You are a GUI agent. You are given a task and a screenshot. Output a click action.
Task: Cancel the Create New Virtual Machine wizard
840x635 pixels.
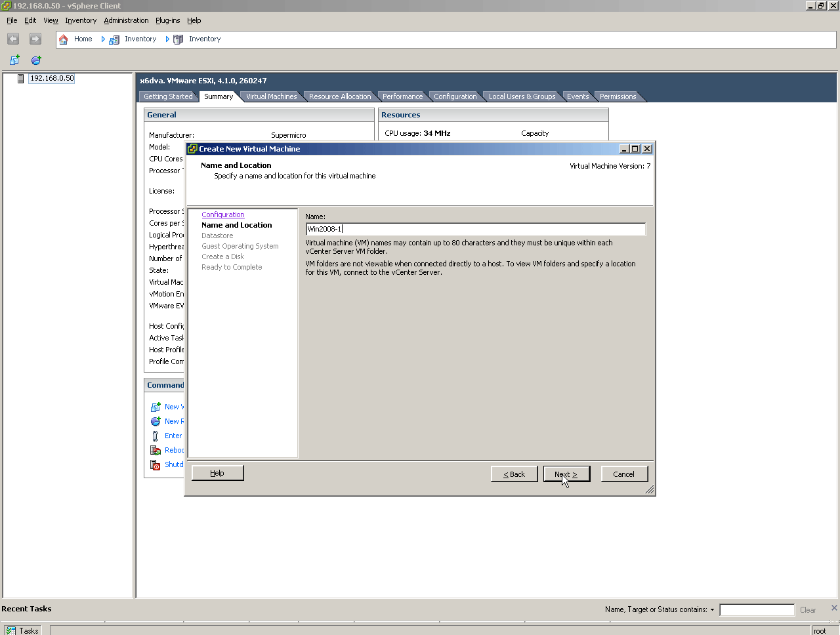[x=624, y=474]
